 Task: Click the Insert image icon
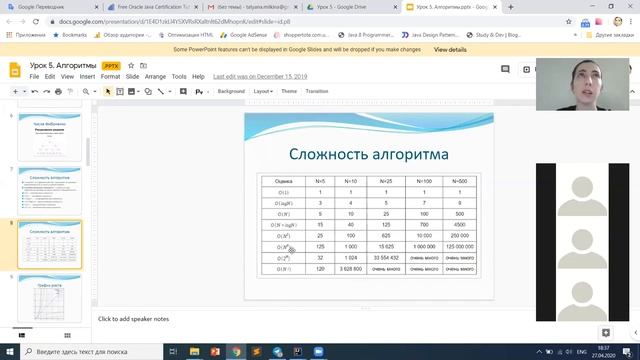coord(131,91)
